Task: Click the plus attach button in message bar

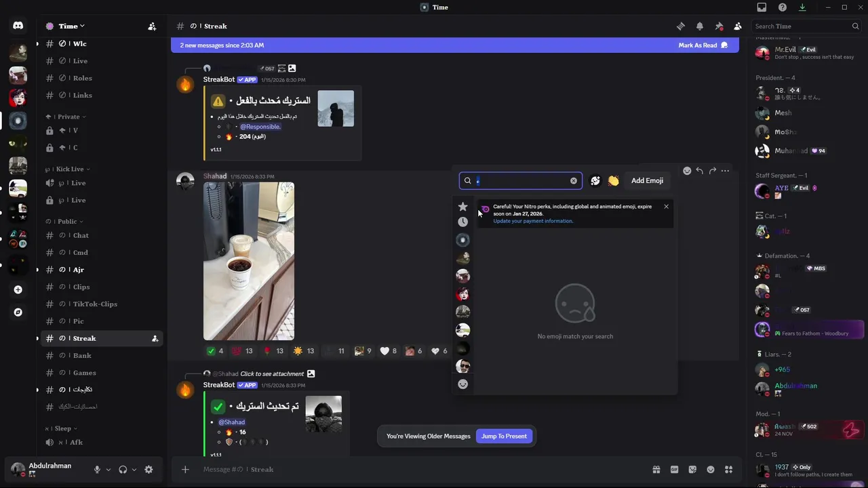Action: (x=185, y=470)
